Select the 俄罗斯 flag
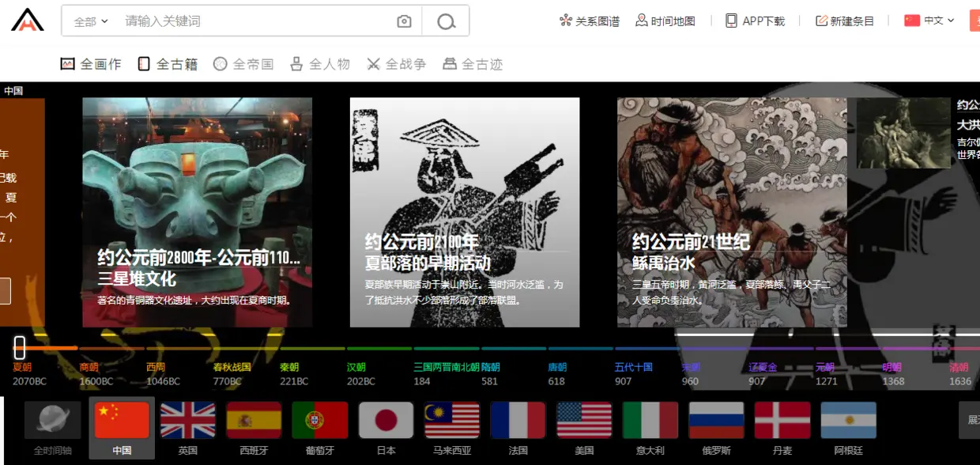The width and height of the screenshot is (980, 465). coord(716,421)
